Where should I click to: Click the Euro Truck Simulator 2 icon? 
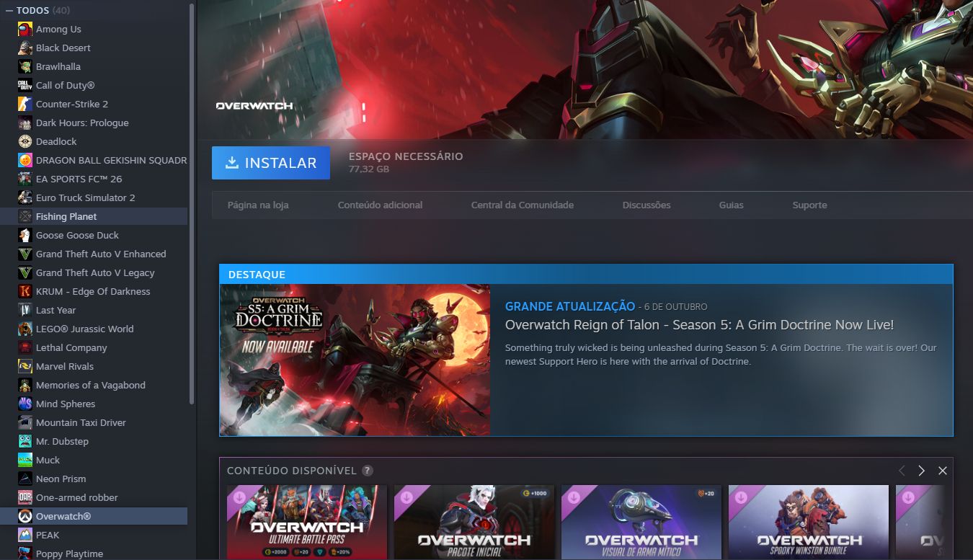(x=25, y=198)
